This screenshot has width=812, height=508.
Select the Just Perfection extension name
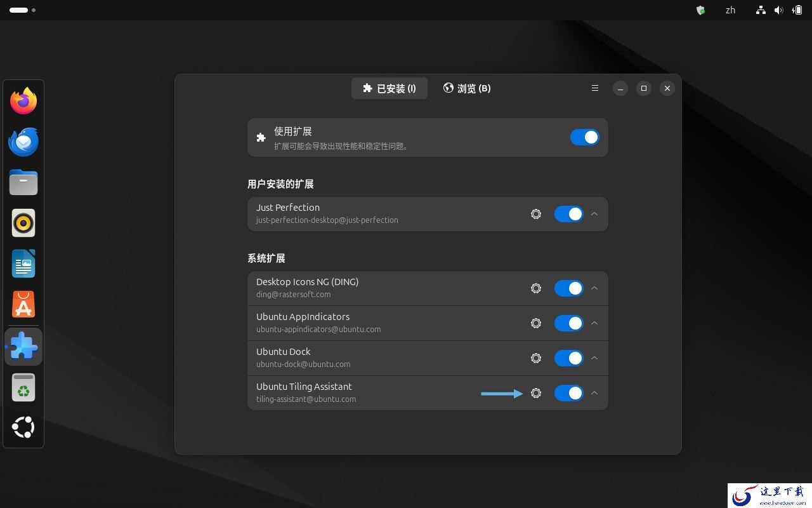[288, 208]
